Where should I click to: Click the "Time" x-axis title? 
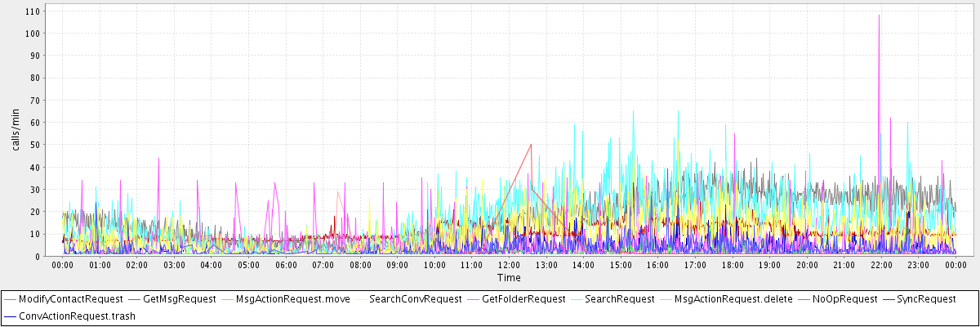pyautogui.click(x=509, y=277)
